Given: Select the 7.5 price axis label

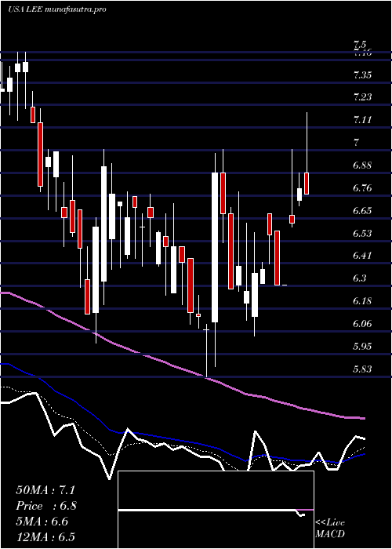Looking at the screenshot, I should point(360,45).
